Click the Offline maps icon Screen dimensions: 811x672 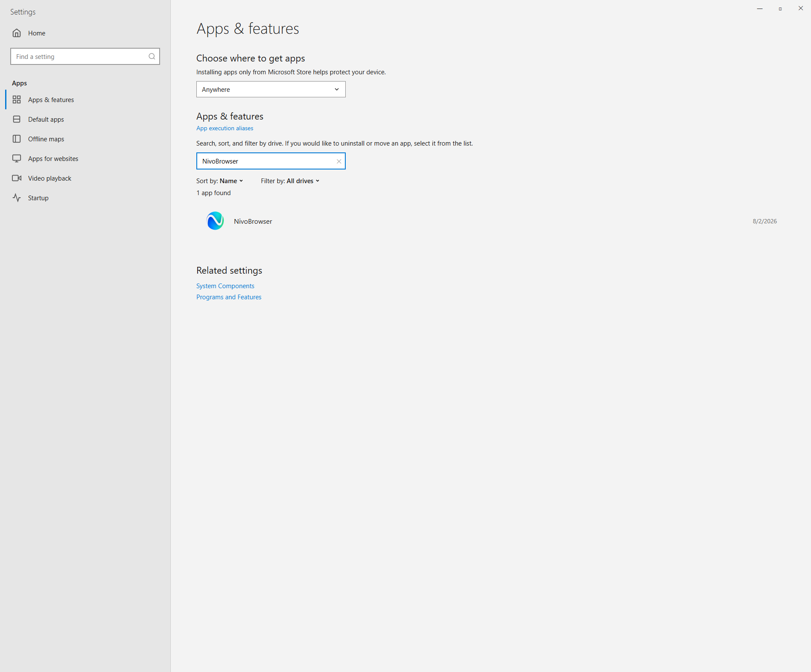click(17, 139)
